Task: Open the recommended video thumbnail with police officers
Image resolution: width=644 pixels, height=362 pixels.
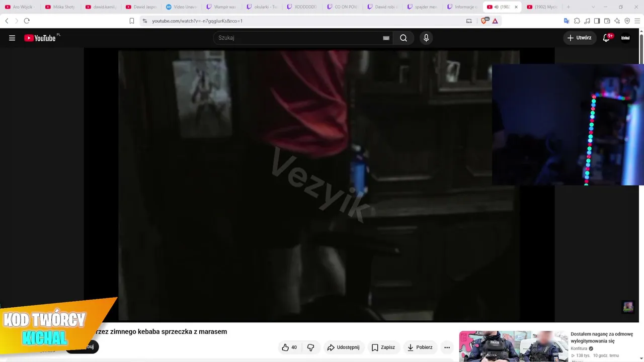Action: (513, 346)
